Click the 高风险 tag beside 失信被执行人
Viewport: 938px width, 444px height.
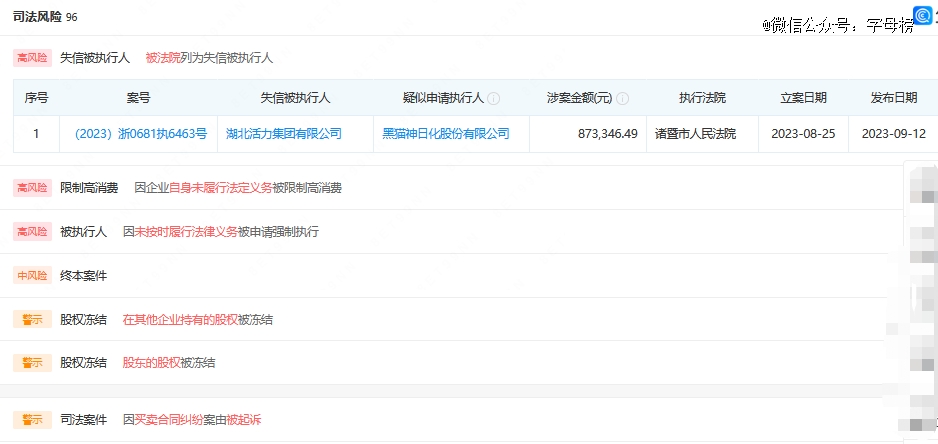click(32, 58)
